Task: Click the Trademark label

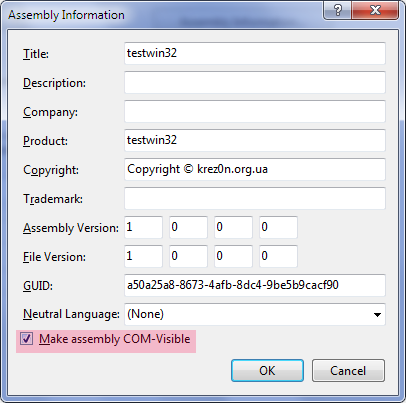Action: tap(53, 199)
